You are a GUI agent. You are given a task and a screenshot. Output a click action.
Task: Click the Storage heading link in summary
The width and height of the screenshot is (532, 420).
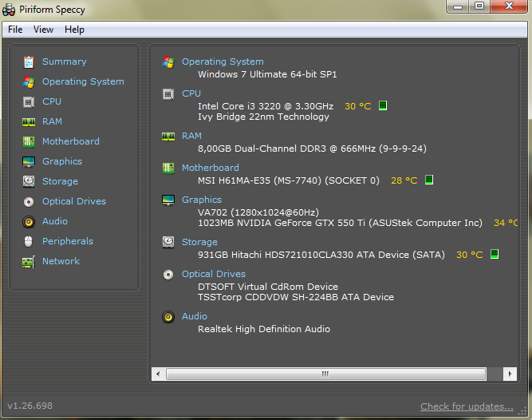point(199,242)
